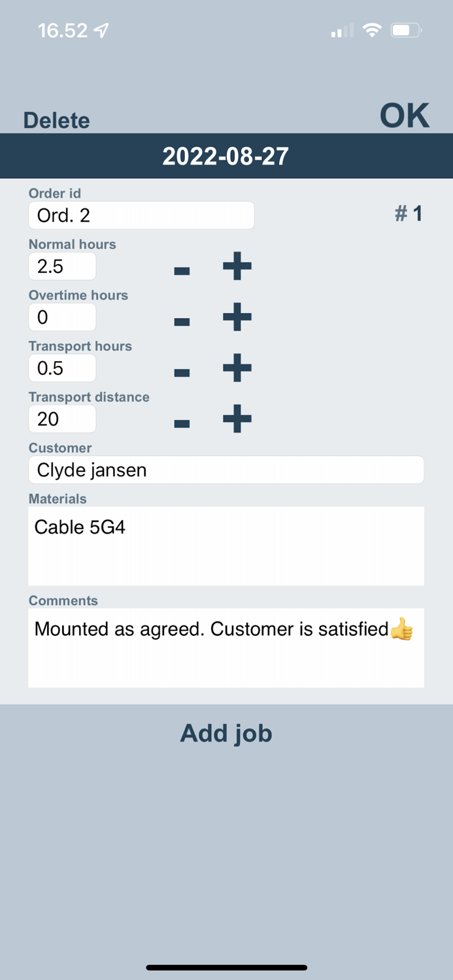
Task: Select the Customer field with Clyde jansen
Action: [x=226, y=470]
